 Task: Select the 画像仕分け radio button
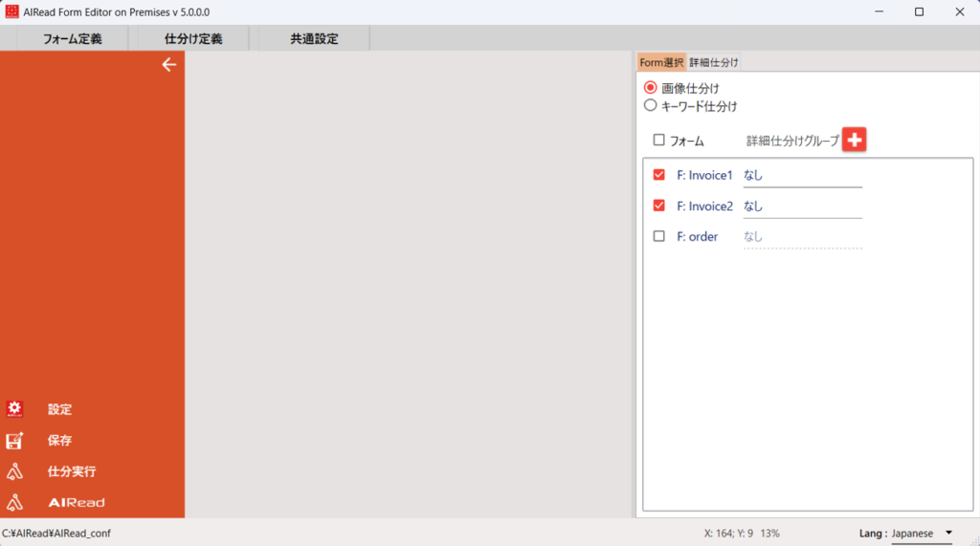point(650,87)
